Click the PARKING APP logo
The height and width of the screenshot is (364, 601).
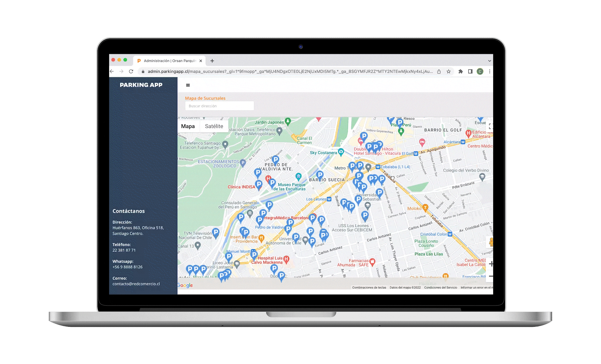coord(141,85)
